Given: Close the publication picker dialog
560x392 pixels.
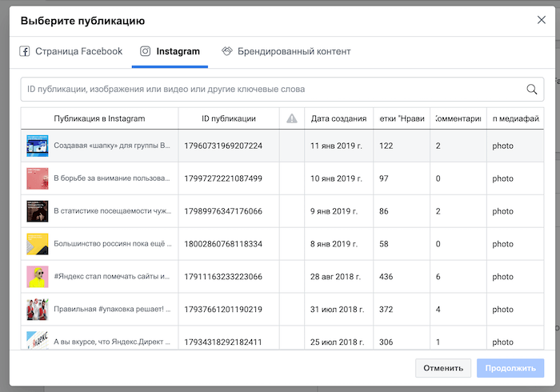Looking at the screenshot, I should tap(542, 20).
